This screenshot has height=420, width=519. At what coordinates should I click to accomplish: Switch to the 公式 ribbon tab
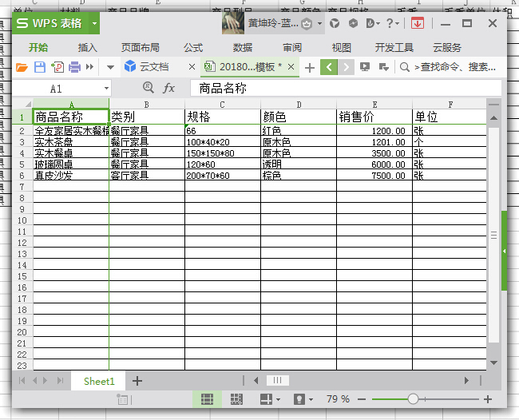192,47
